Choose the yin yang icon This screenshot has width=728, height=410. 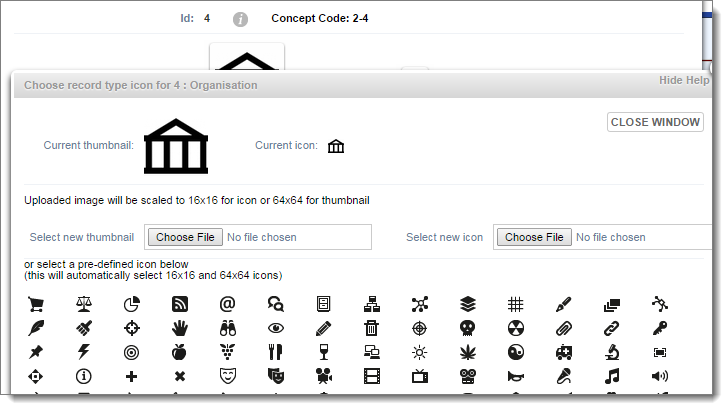(x=516, y=352)
